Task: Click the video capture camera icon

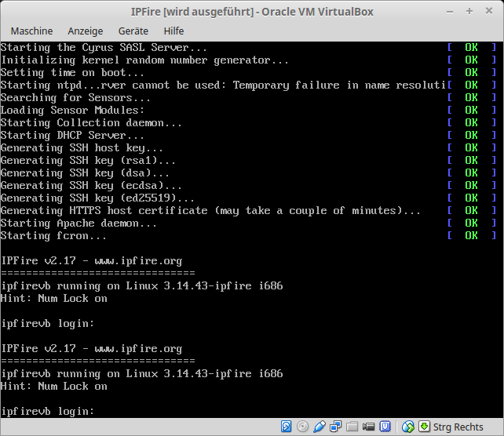Action: coord(368,427)
